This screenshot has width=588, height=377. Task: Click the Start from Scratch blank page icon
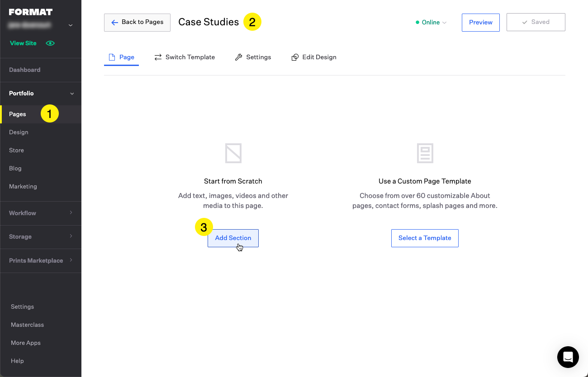pos(233,153)
